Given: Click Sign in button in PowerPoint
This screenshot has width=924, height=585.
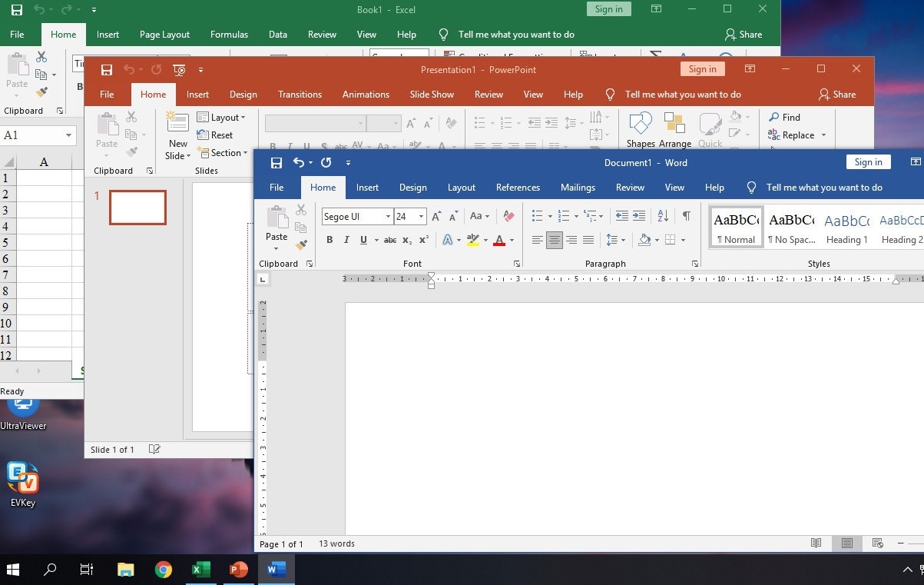Looking at the screenshot, I should (702, 69).
